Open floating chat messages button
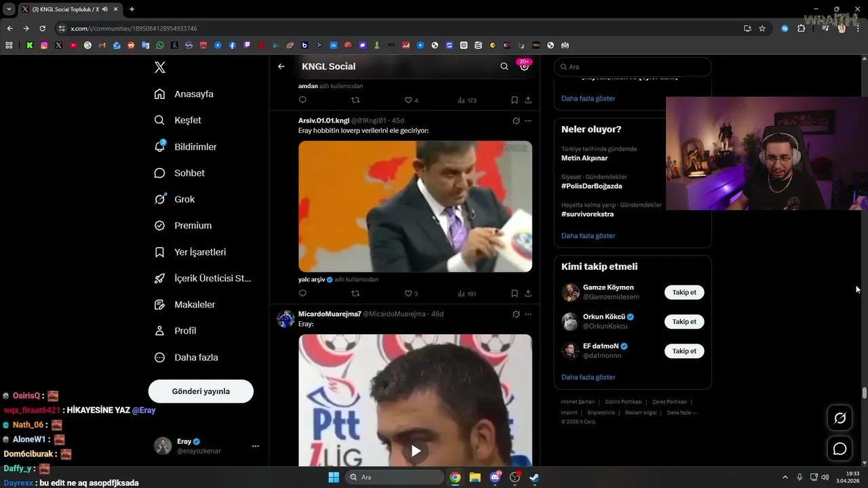 pyautogui.click(x=840, y=449)
